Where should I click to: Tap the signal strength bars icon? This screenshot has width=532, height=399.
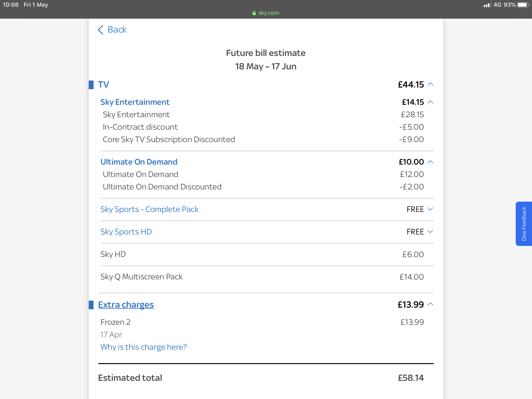tap(487, 5)
